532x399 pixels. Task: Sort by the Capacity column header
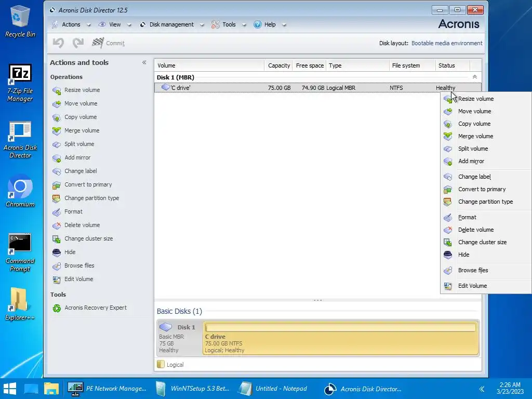278,65
